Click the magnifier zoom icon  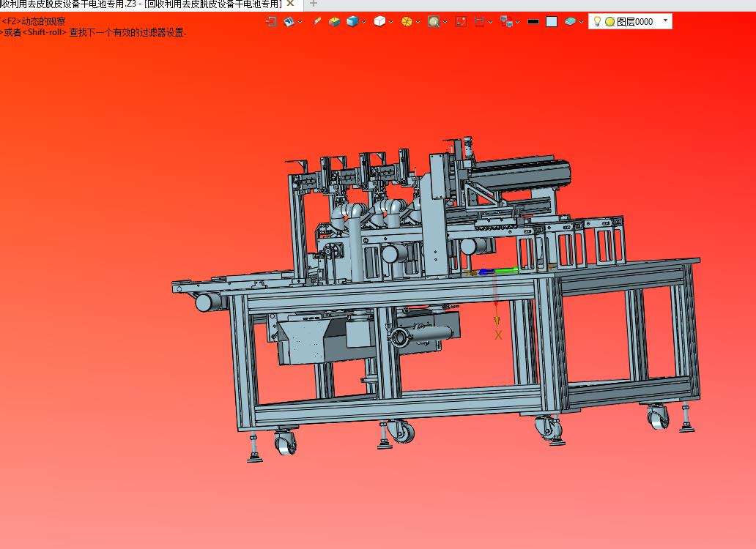click(434, 22)
